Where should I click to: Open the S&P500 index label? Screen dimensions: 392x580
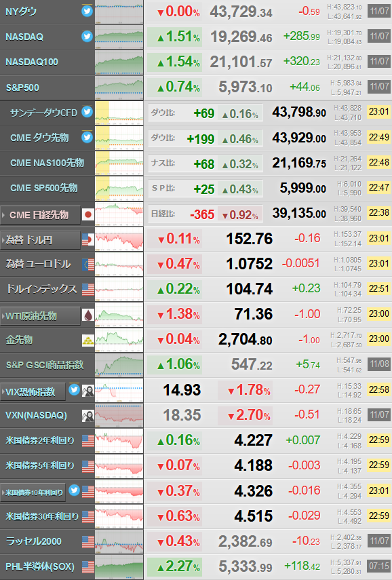tap(22, 88)
